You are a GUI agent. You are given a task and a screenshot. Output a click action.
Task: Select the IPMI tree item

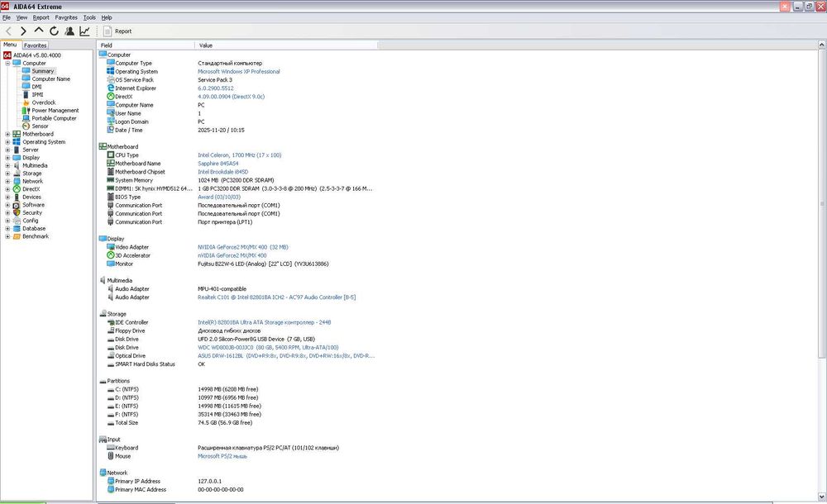[37, 94]
